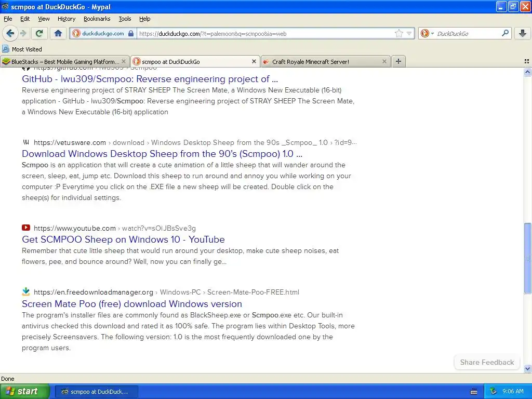Click the Mypal raccoon title bar icon
532x399 pixels.
5,6
